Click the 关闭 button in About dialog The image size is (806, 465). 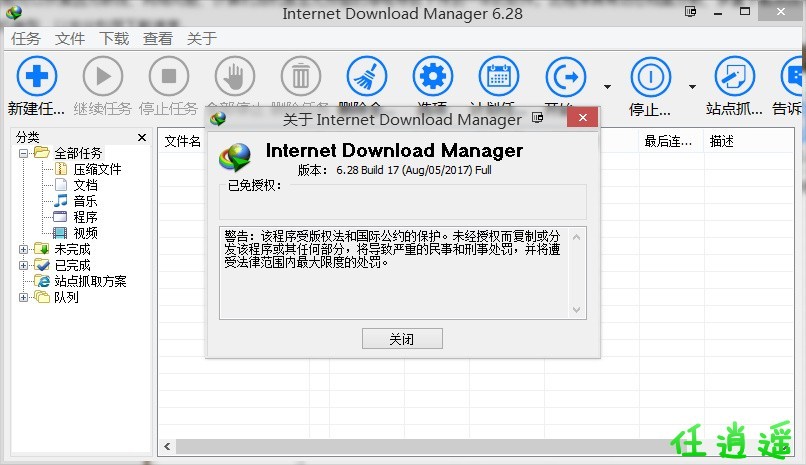point(402,339)
